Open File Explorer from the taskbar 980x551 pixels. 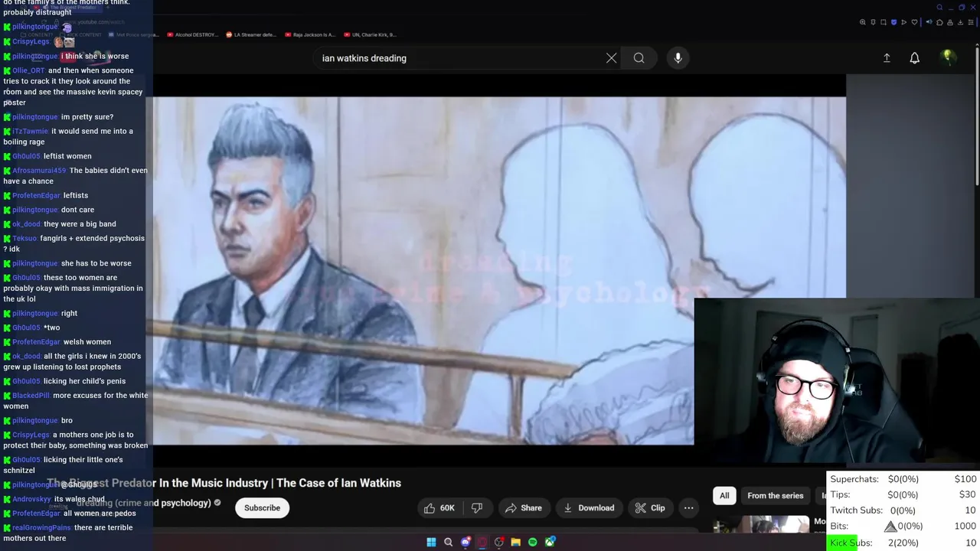point(515,542)
